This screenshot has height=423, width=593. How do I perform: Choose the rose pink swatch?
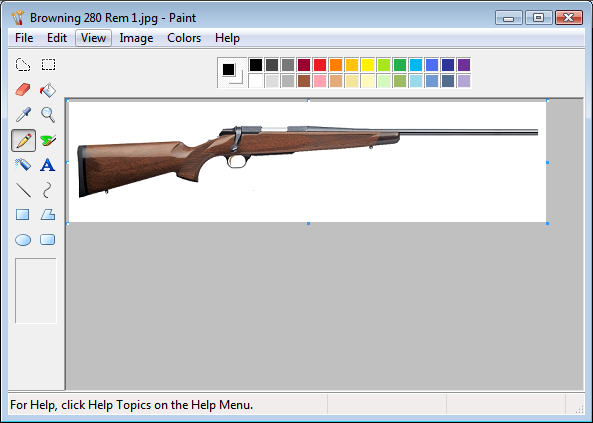[x=320, y=81]
